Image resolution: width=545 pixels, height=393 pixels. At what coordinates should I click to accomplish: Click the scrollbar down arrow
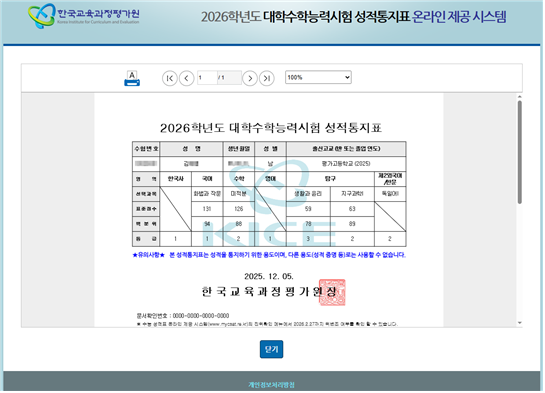(521, 324)
